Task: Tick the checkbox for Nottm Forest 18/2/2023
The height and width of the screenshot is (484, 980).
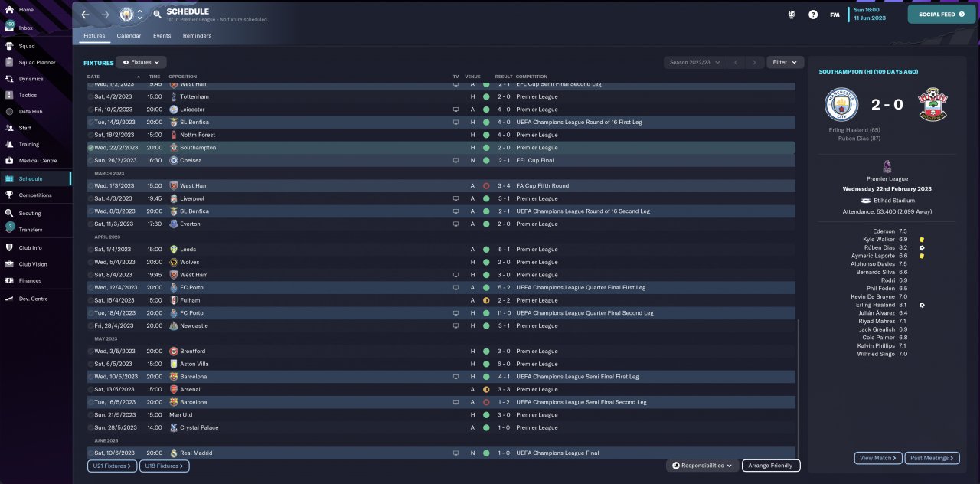Action: click(91, 135)
